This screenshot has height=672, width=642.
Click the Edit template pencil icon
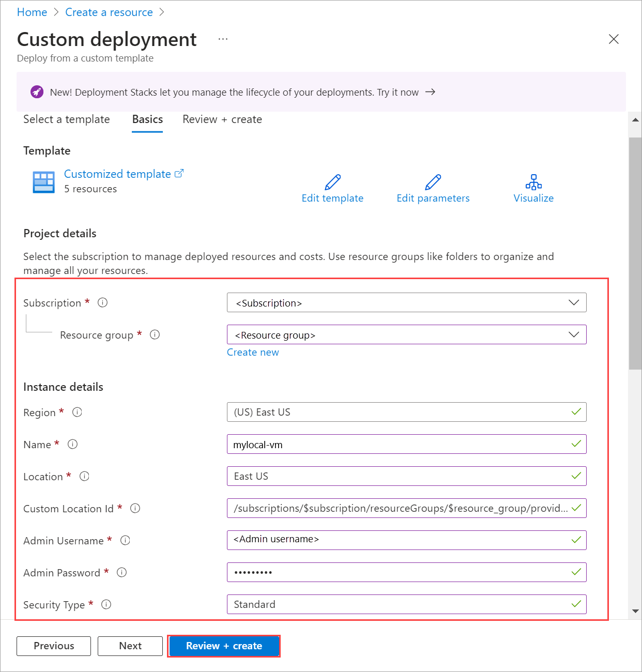(x=332, y=182)
